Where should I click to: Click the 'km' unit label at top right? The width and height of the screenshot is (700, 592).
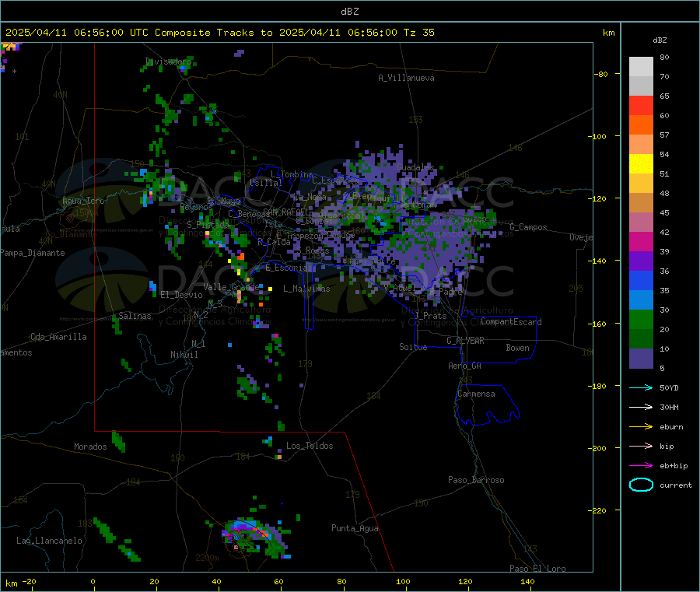coord(608,33)
